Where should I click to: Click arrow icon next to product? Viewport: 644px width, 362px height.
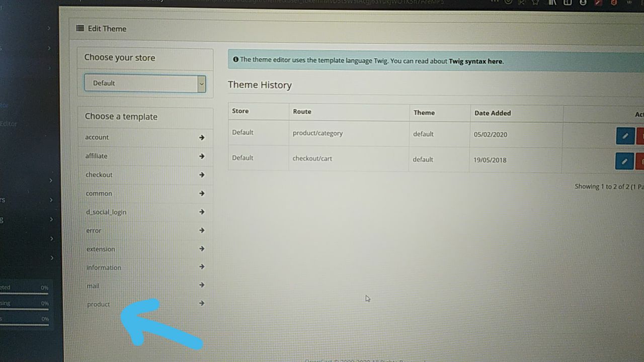tap(202, 303)
